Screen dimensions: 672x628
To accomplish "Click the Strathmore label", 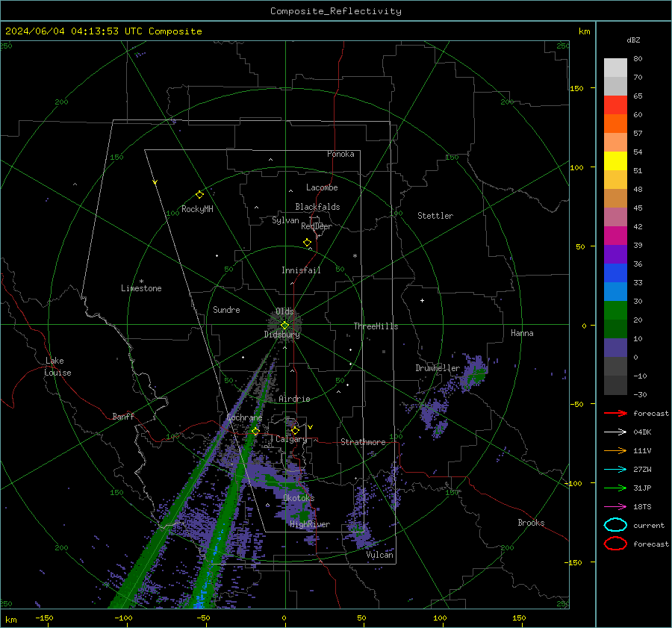I will coord(363,442).
